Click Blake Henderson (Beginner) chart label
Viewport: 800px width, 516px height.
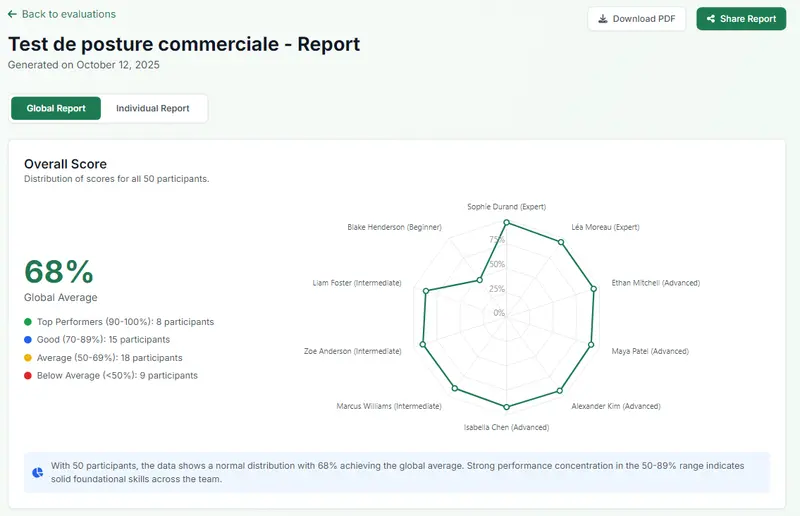394,227
